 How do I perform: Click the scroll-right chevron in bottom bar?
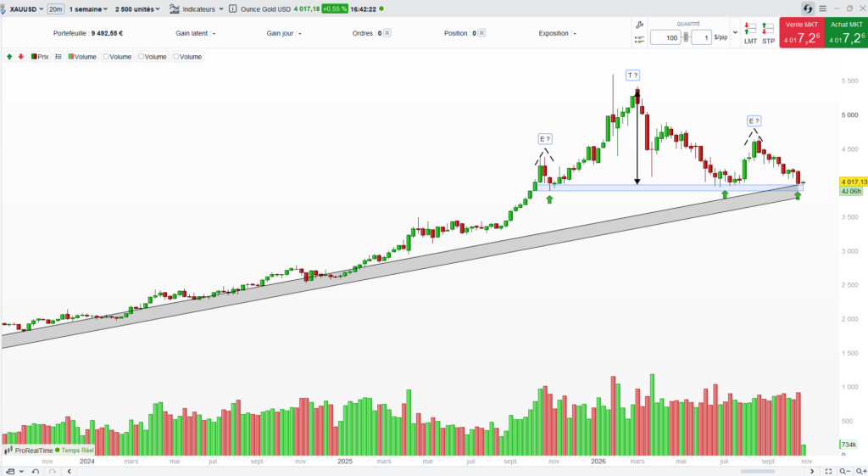pyautogui.click(x=812, y=471)
